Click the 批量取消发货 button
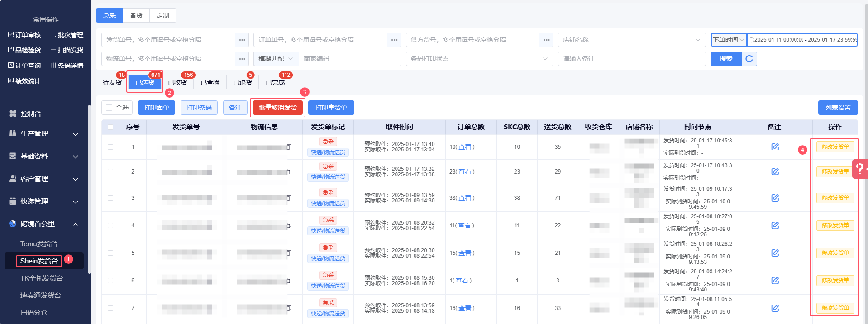 coord(277,108)
